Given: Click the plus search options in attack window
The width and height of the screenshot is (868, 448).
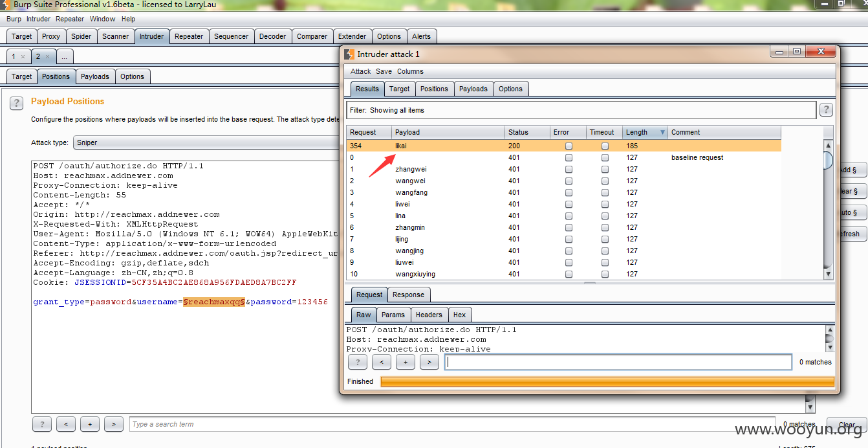Looking at the screenshot, I should coord(406,362).
